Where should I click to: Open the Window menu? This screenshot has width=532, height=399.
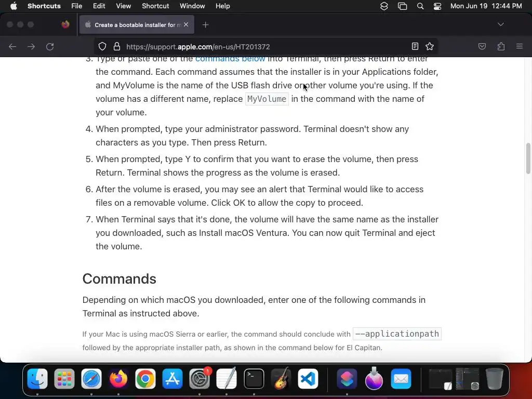(x=192, y=6)
